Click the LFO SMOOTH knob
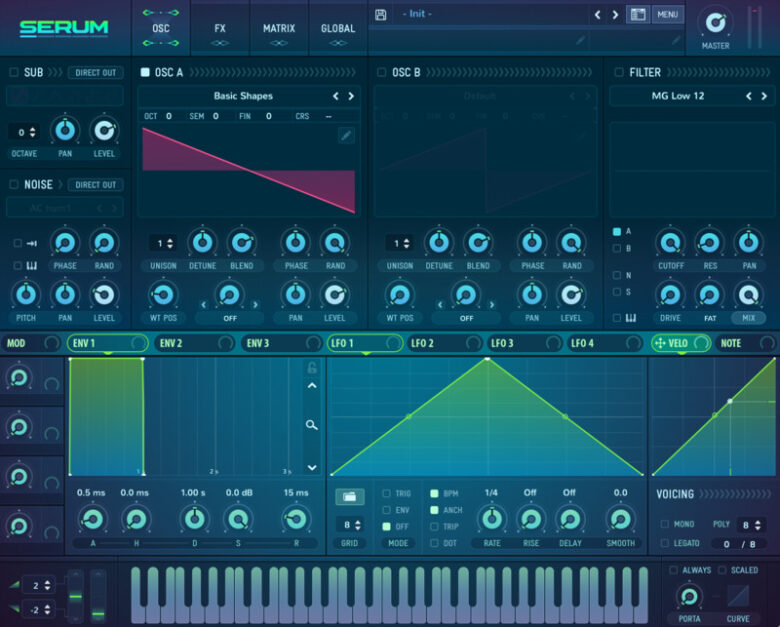 620,519
